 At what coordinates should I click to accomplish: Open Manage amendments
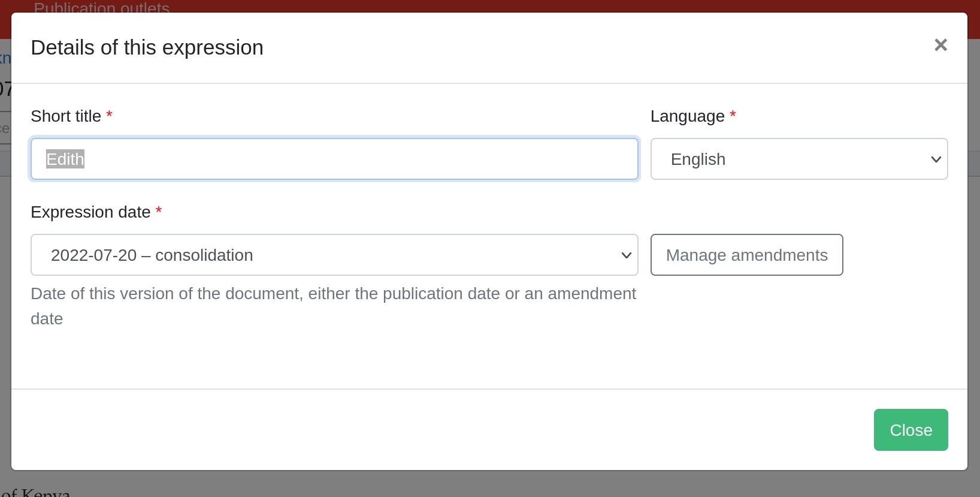tap(746, 255)
